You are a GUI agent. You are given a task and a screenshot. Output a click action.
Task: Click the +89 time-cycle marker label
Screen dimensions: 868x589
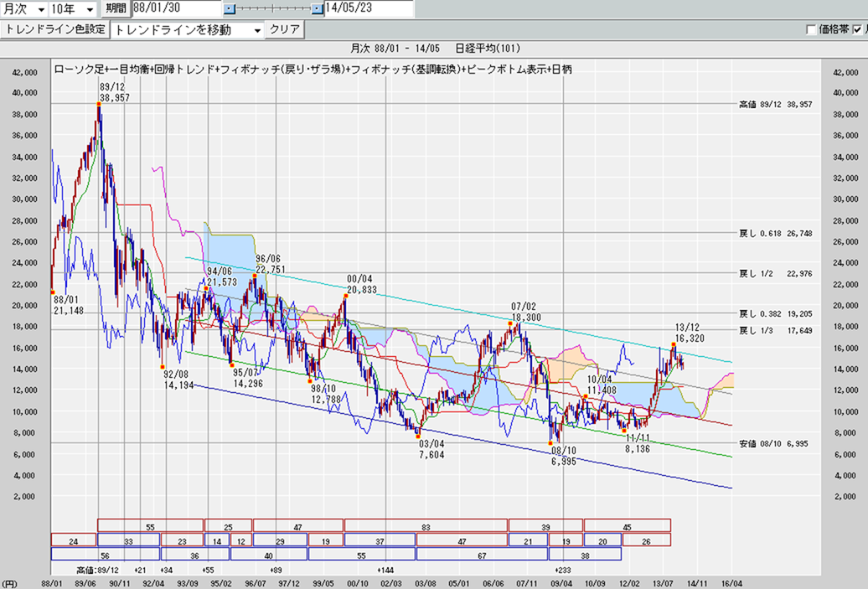[x=276, y=570]
